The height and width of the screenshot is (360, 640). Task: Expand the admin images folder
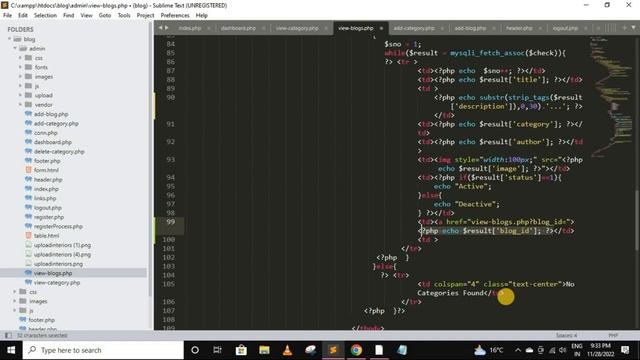pos(20,77)
